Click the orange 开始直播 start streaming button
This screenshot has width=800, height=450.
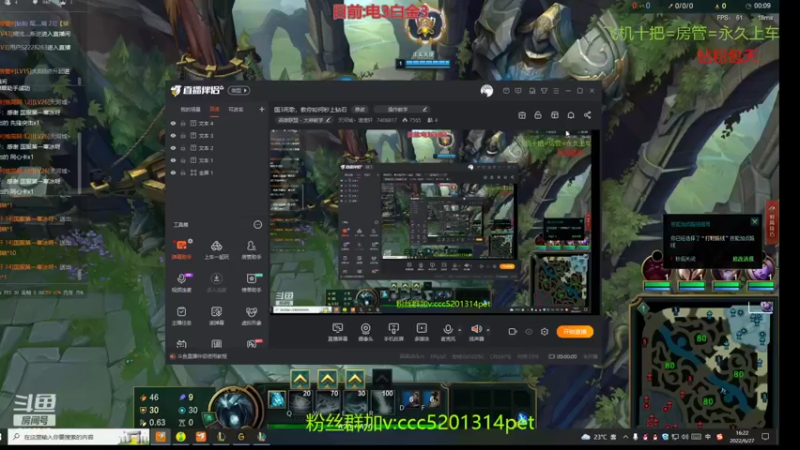(x=574, y=332)
